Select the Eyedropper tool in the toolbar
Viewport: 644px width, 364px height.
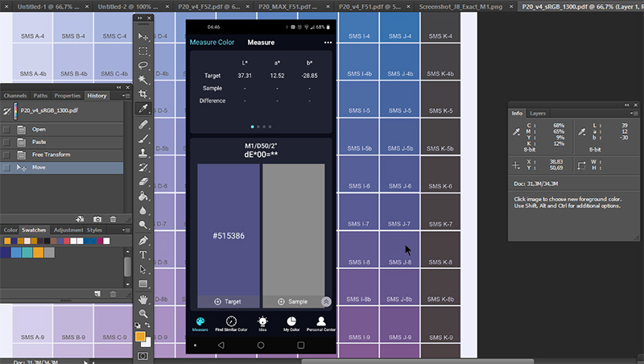(143, 110)
